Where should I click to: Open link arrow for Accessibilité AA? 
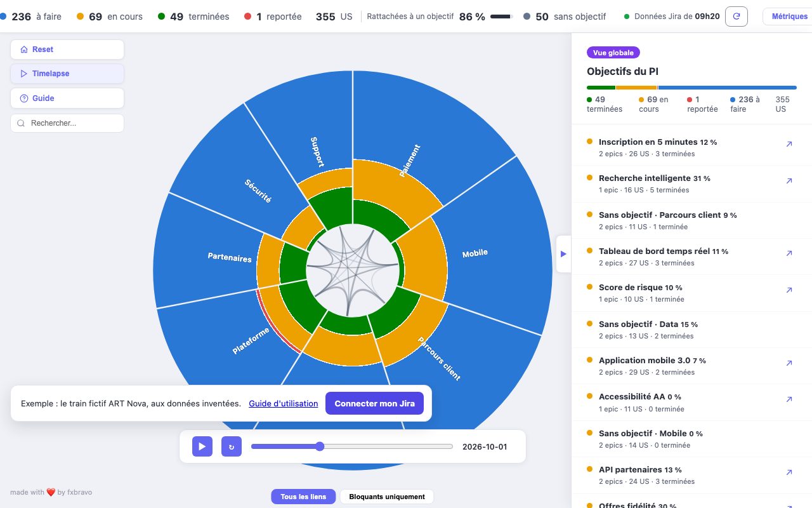click(789, 399)
